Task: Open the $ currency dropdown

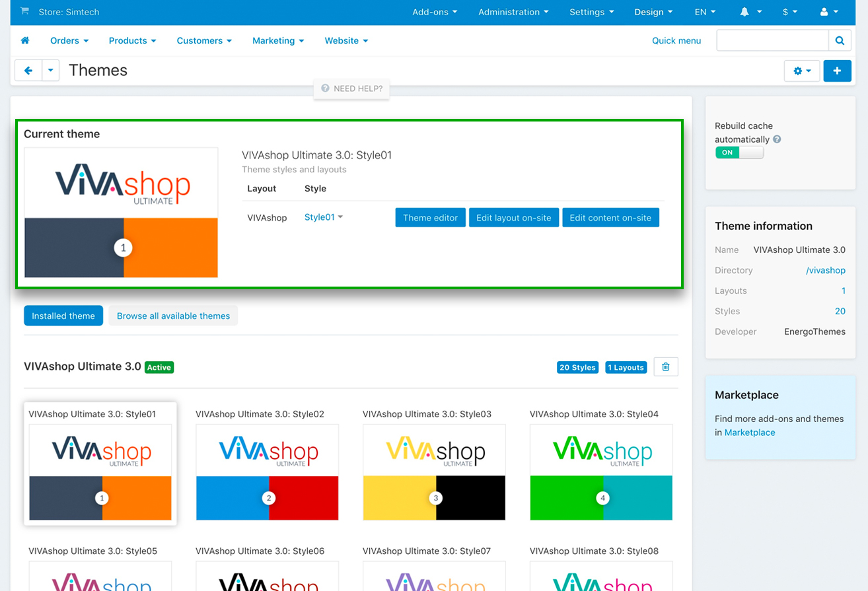Action: (790, 12)
